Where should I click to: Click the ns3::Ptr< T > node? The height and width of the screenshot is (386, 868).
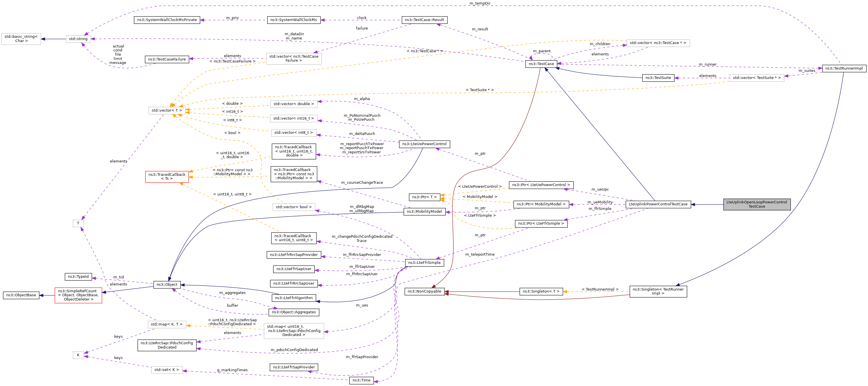coord(424,197)
